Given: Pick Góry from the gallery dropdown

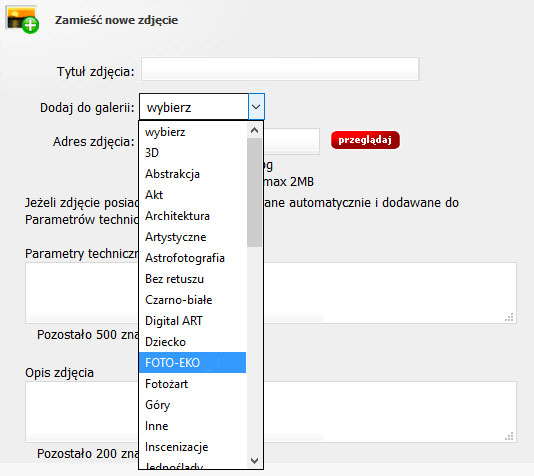Looking at the screenshot, I should point(192,404).
